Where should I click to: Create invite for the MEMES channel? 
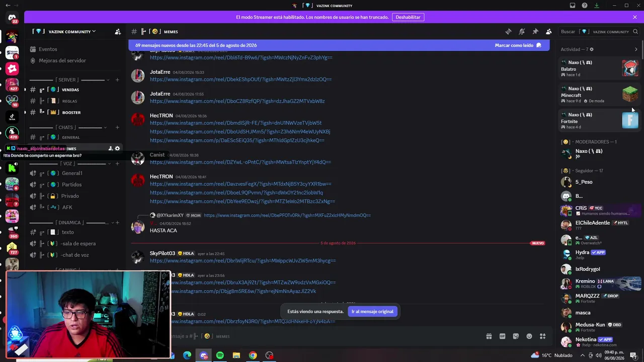[110, 148]
